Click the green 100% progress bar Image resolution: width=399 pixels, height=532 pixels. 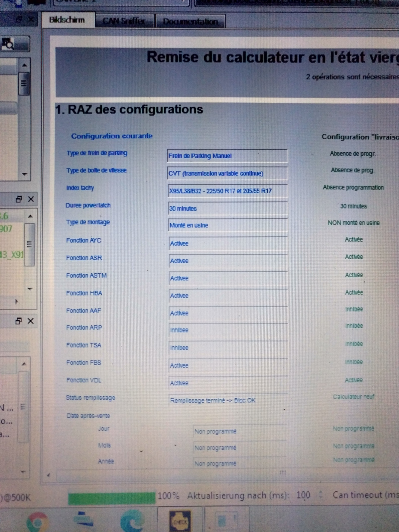(112, 498)
